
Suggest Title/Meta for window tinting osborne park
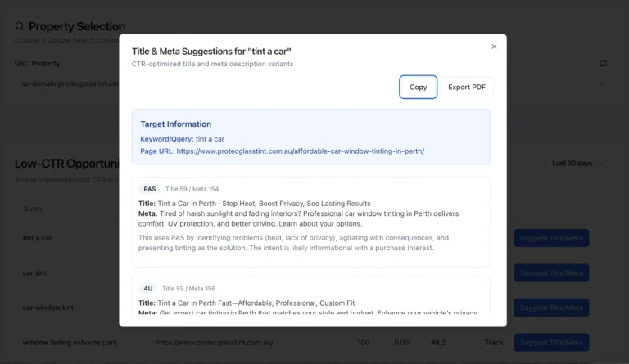(550, 342)
